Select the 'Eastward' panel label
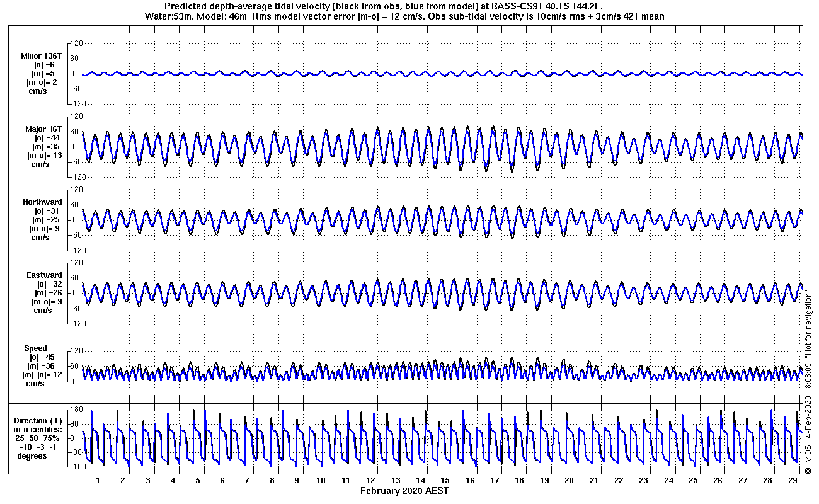Screen dimensions: 819x504 [x=44, y=275]
